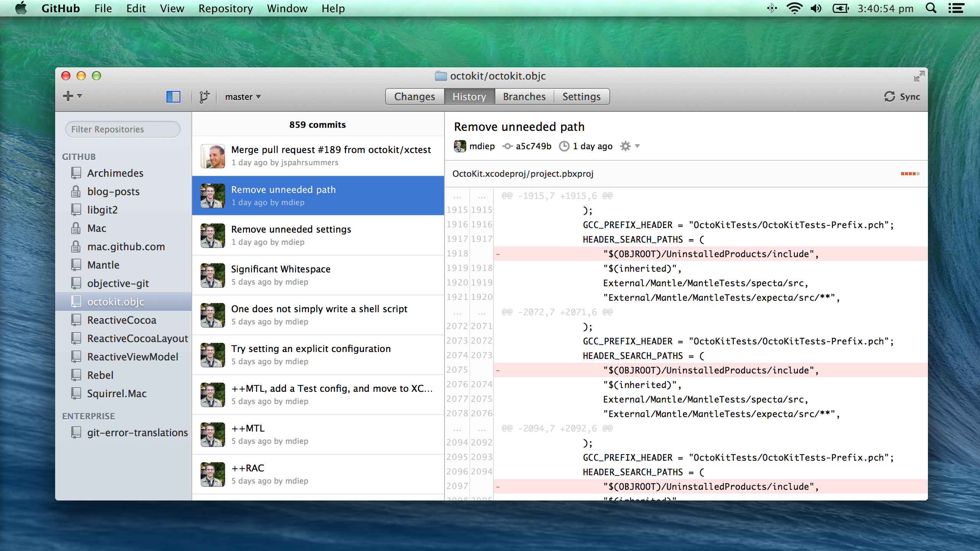Click the Changes tab
This screenshot has height=551, width=980.
point(414,96)
